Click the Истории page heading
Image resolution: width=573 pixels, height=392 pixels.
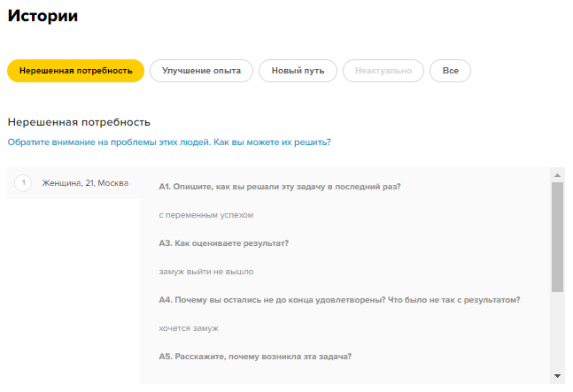(43, 16)
